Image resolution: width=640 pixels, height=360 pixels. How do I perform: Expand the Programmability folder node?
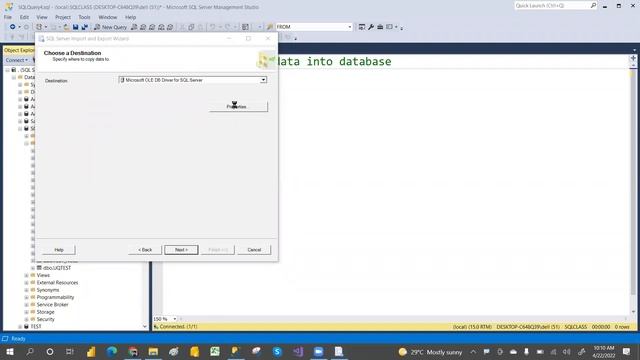point(27,298)
